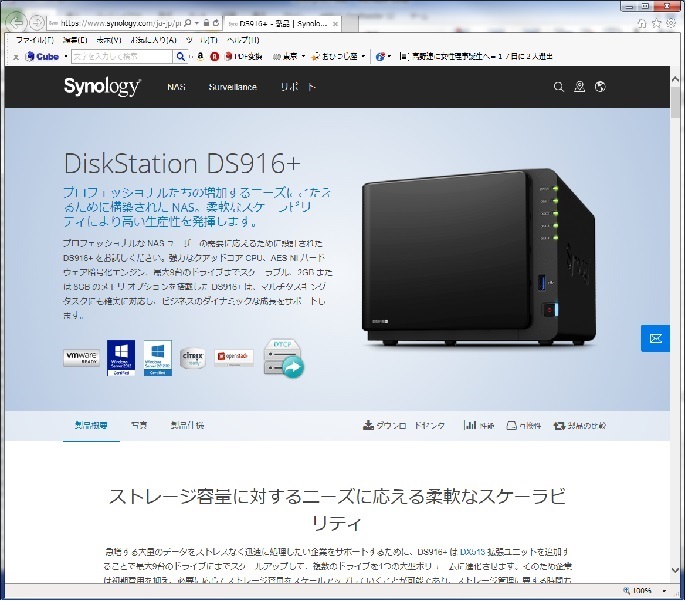Click the scrollbar down arrow

point(675,570)
